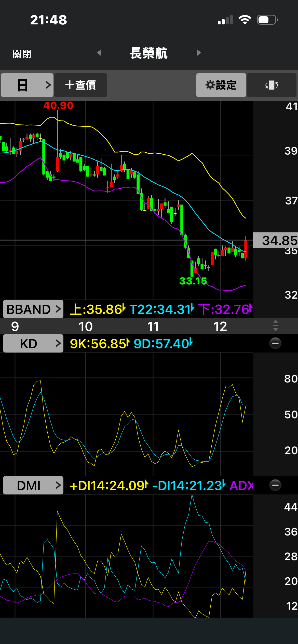The width and height of the screenshot is (298, 644).
Task: Expand the KD indicator selector
Action: pyautogui.click(x=33, y=344)
